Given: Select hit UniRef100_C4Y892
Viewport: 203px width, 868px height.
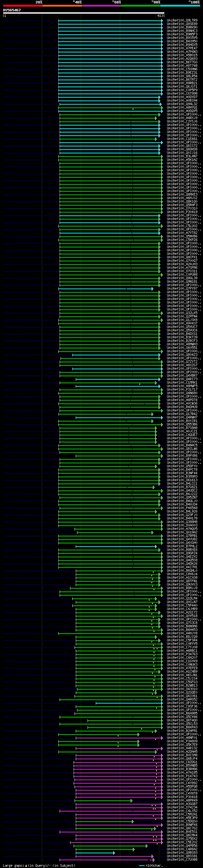Looking at the screenshot, I should [x=182, y=783].
